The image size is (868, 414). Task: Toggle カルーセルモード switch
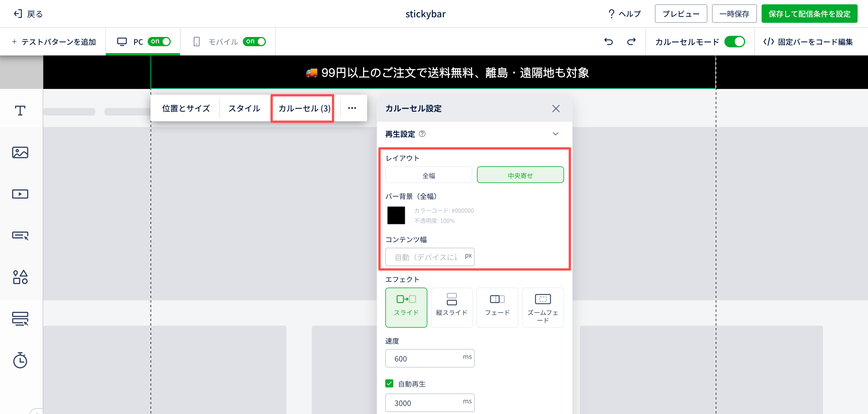(734, 42)
